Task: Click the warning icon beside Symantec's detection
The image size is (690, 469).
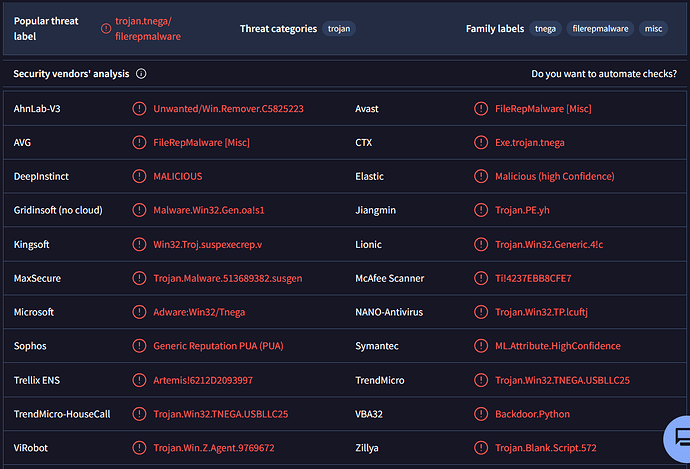Action: pos(480,346)
